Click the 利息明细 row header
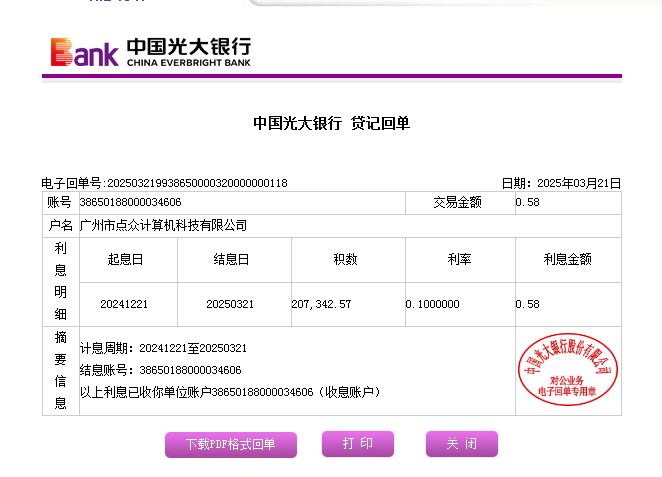Viewport: 662px width, 477px height. click(x=61, y=282)
